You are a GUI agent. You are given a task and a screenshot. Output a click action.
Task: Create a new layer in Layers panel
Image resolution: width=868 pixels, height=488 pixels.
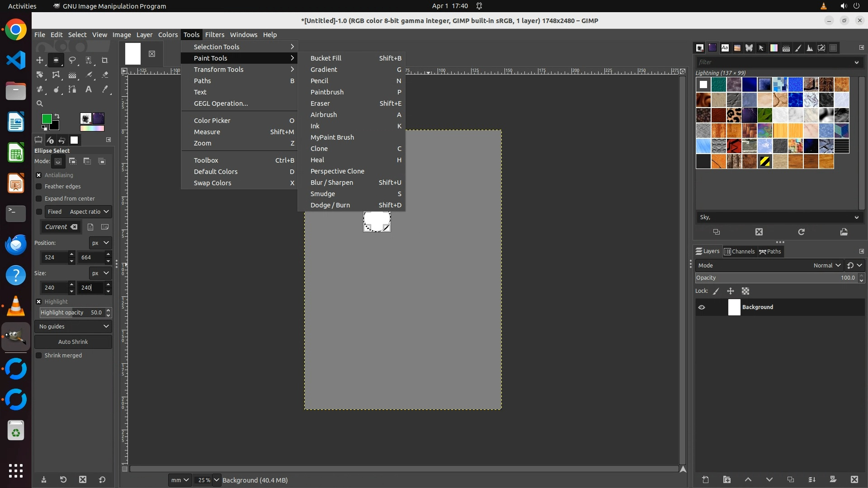click(705, 479)
